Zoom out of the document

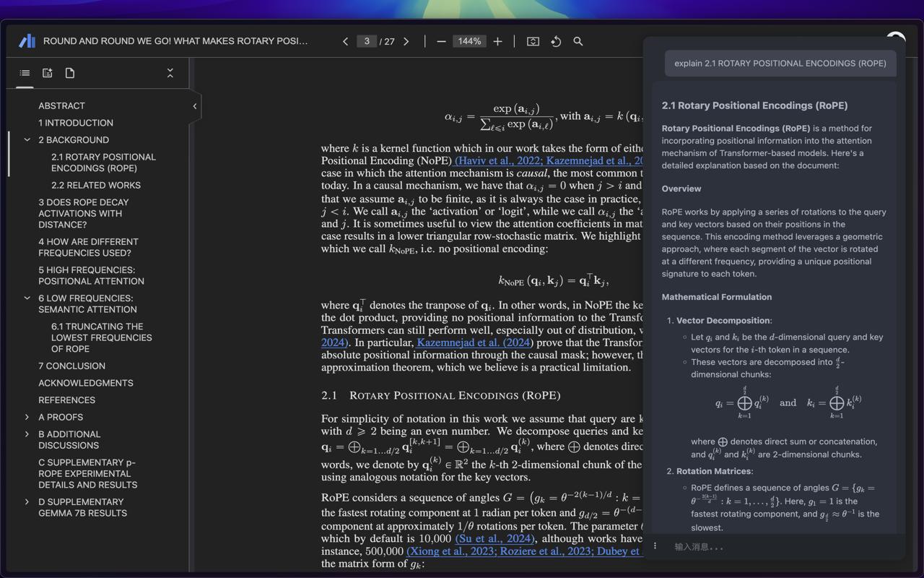[x=441, y=41]
